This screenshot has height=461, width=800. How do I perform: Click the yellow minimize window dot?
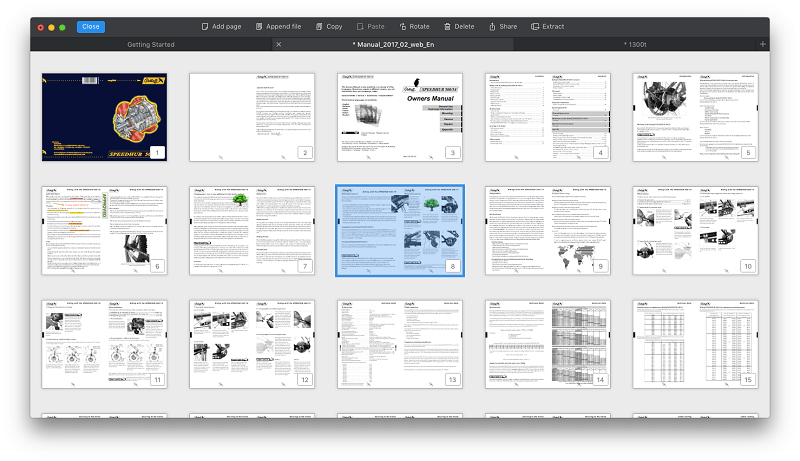tap(52, 27)
